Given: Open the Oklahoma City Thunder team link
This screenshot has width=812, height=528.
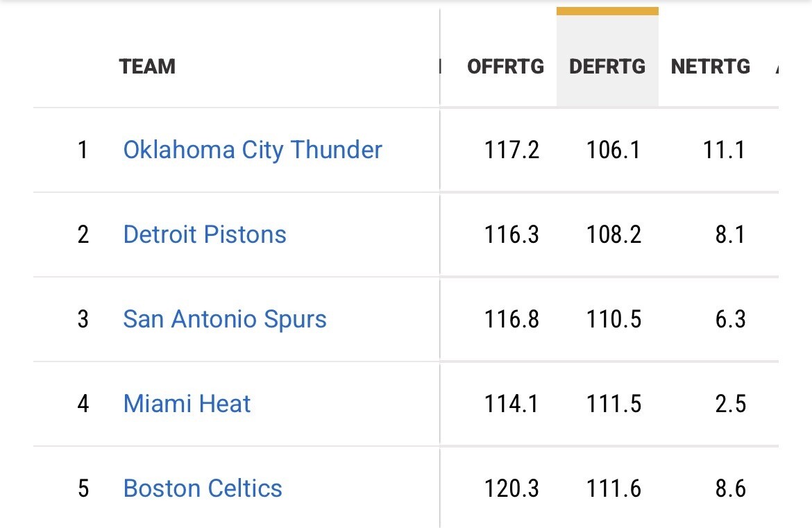Looking at the screenshot, I should tap(253, 150).
